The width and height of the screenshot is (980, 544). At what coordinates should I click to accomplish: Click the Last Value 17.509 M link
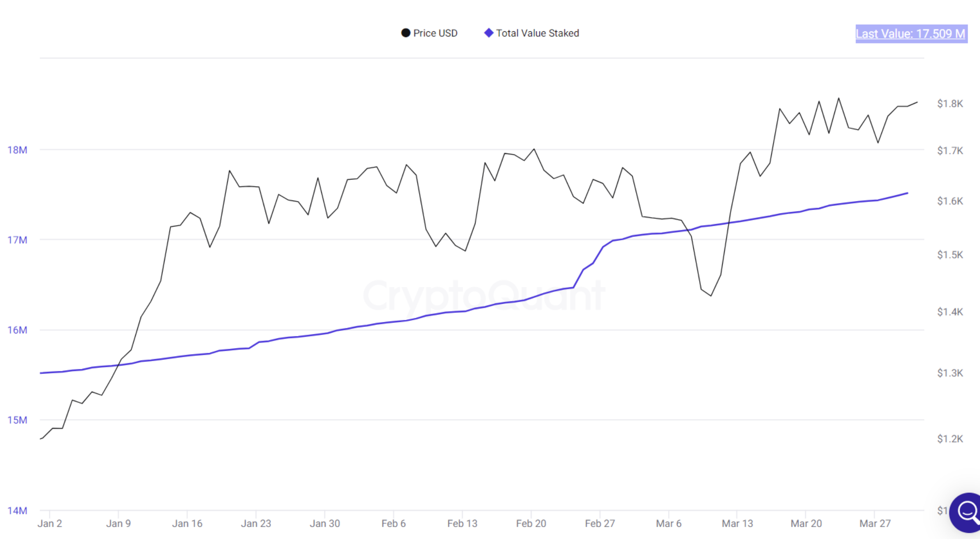(911, 33)
